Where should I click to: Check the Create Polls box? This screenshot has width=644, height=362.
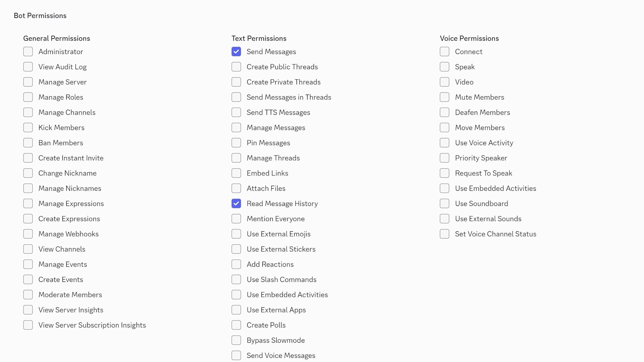pos(236,325)
